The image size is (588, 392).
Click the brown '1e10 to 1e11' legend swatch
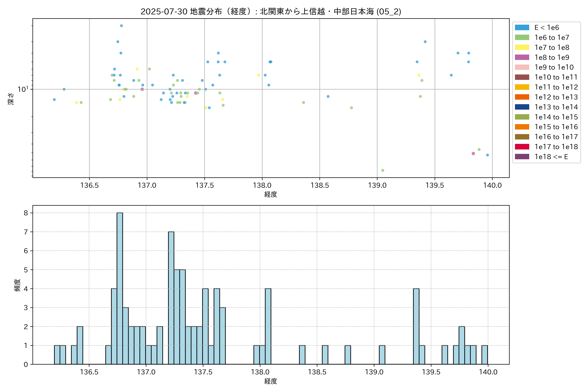(522, 77)
